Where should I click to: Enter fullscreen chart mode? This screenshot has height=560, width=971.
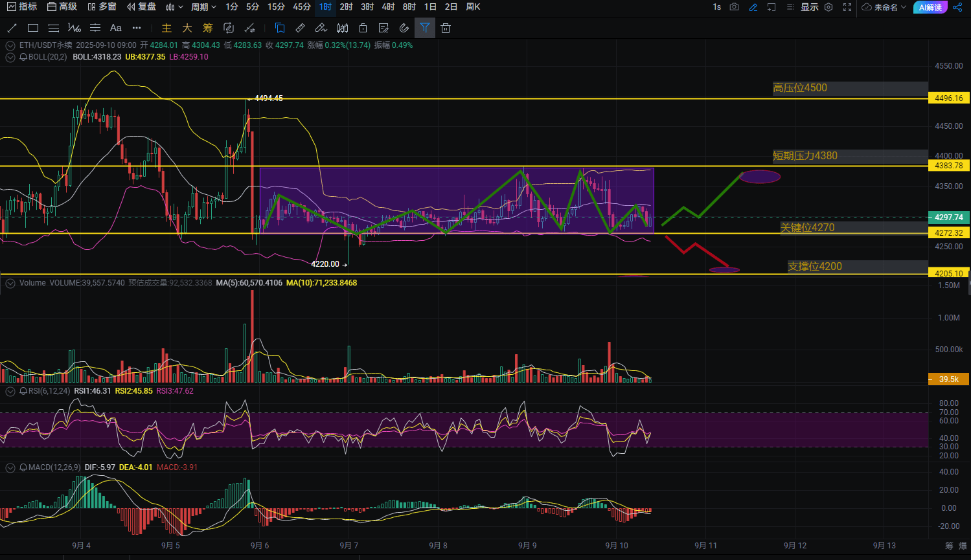pos(847,7)
